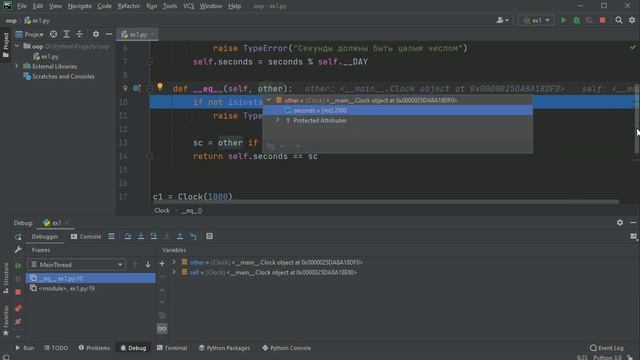Click the Step Out debug button
The width and height of the screenshot is (640, 360).
180,236
